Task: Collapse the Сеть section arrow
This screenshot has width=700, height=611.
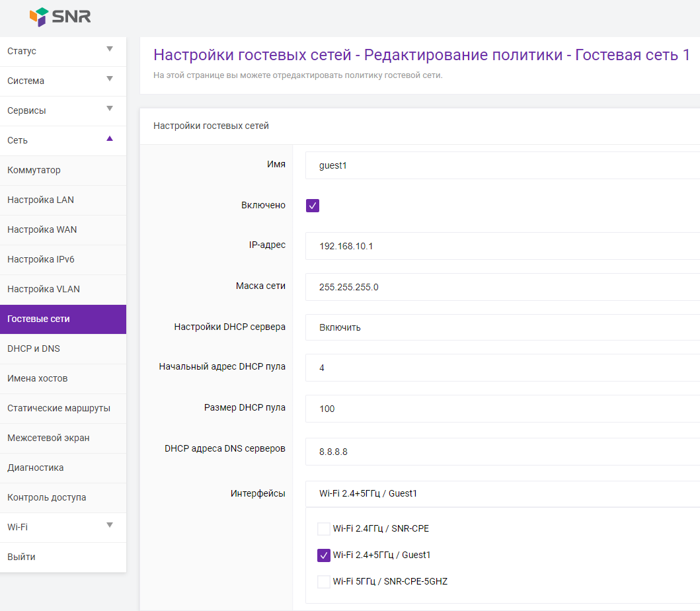Action: [110, 139]
